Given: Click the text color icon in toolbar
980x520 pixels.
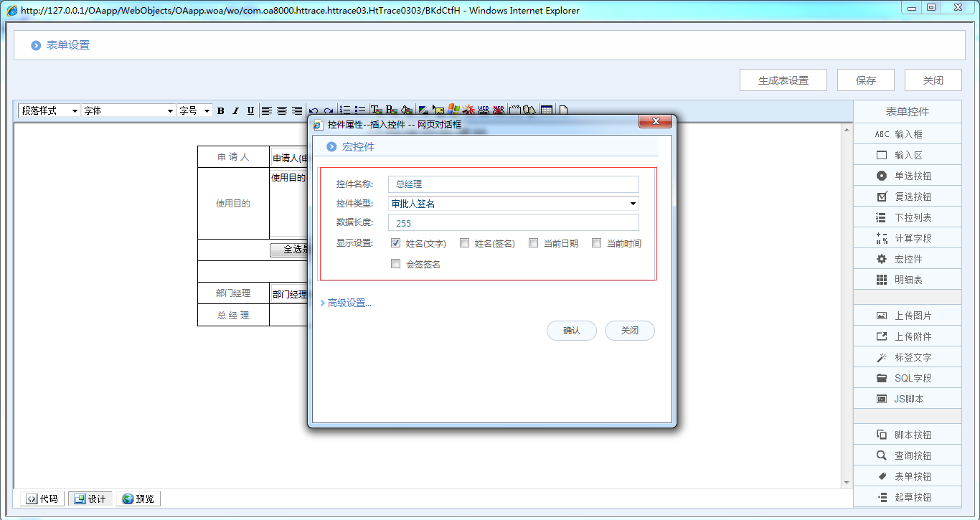Looking at the screenshot, I should pyautogui.click(x=375, y=110).
